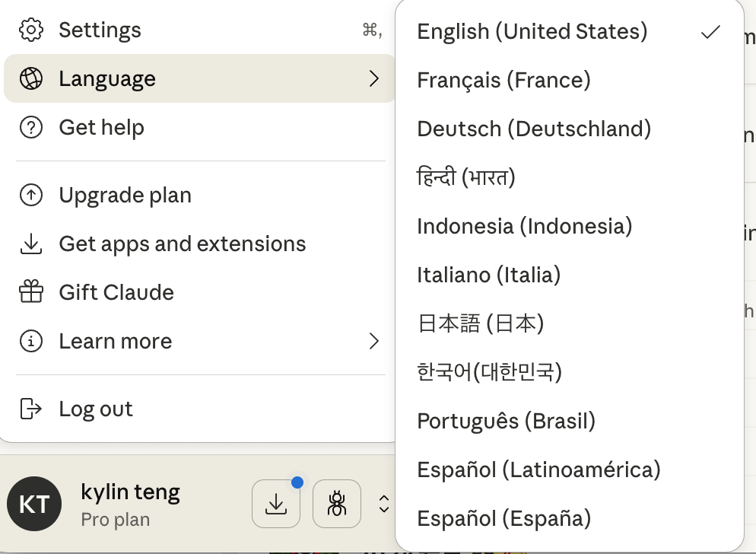Screen dimensions: 756x554
Task: Click the ant bug icon button
Action: point(336,504)
